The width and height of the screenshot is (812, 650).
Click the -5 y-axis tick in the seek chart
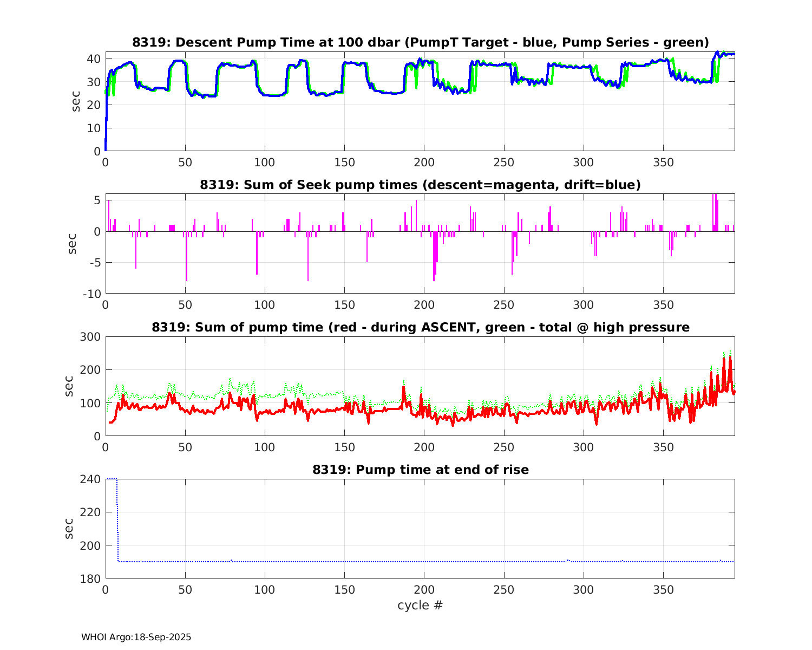coord(94,263)
